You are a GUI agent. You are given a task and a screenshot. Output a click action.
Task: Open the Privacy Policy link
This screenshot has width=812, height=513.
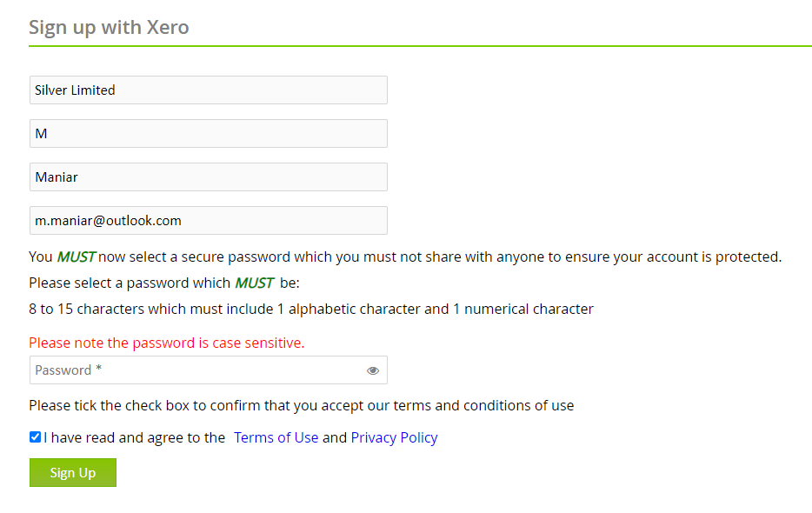coord(394,437)
